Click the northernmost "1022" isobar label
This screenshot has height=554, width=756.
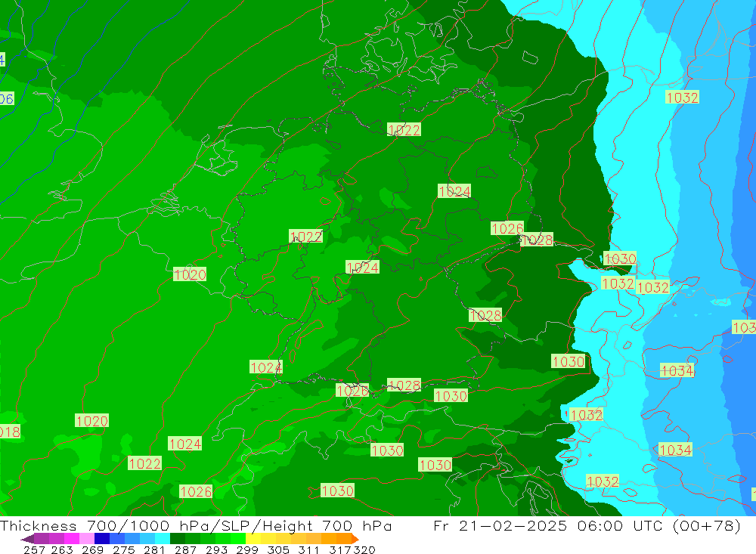(404, 130)
